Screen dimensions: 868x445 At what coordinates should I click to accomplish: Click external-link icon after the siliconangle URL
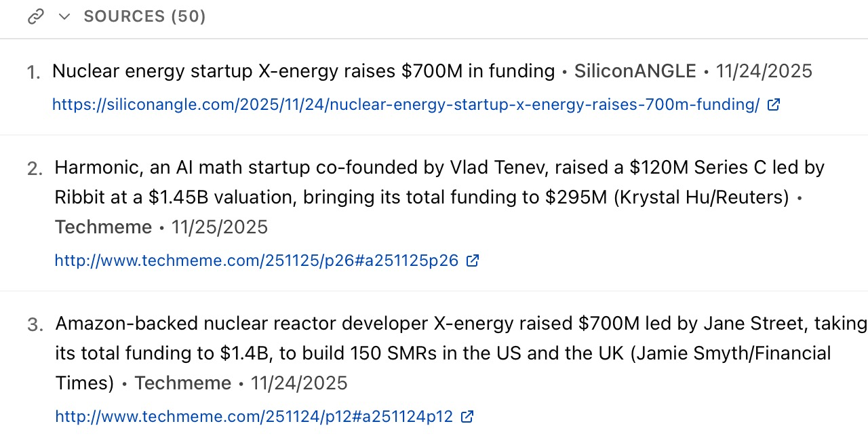pos(773,104)
